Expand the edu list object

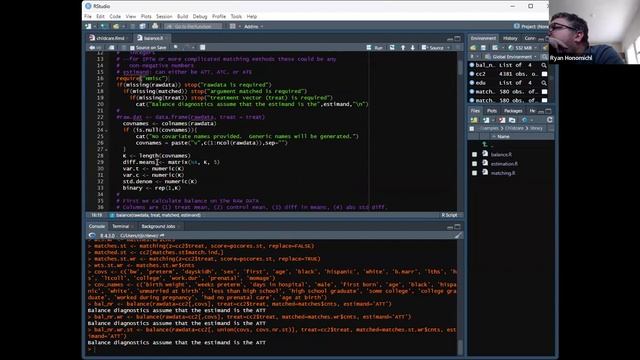472,83
